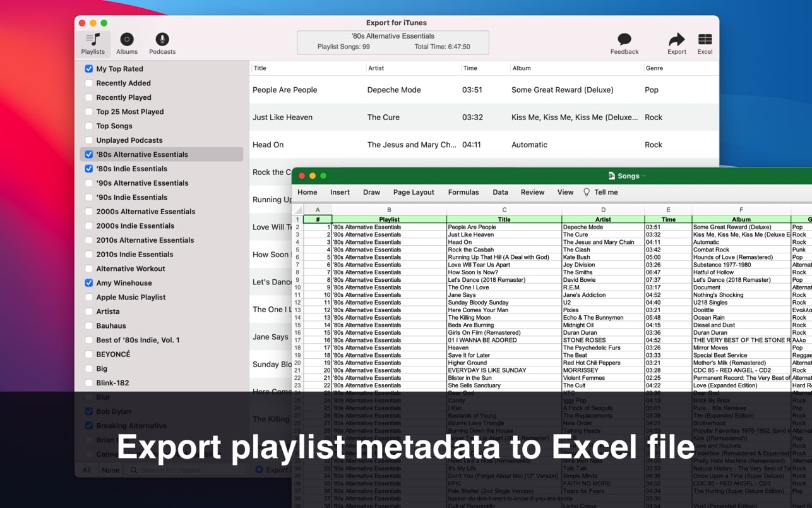Enable the Recently Added playlist checkbox
Viewport: 812px width, 508px height.
click(89, 83)
